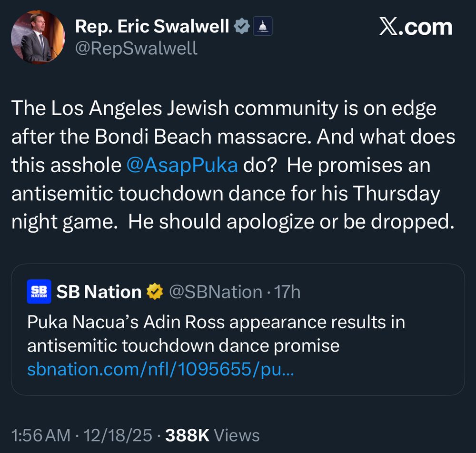Tap the Capitol dome symbol in the affiliation badge
476x453 pixels.
262,26
